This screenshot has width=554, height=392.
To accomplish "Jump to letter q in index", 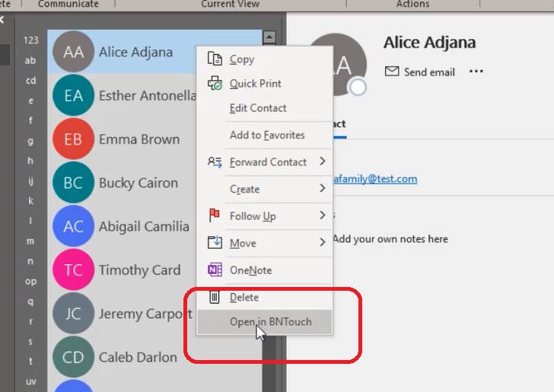I will 30,302.
